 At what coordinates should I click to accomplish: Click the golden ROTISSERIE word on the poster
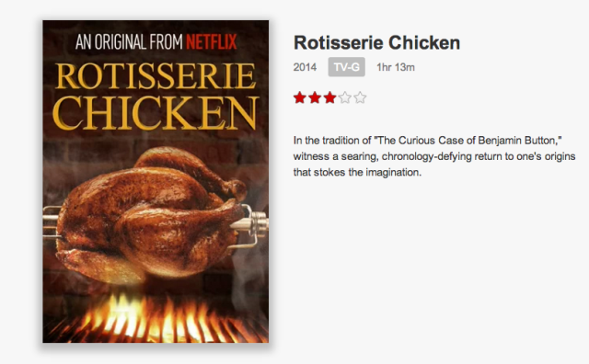(x=156, y=76)
